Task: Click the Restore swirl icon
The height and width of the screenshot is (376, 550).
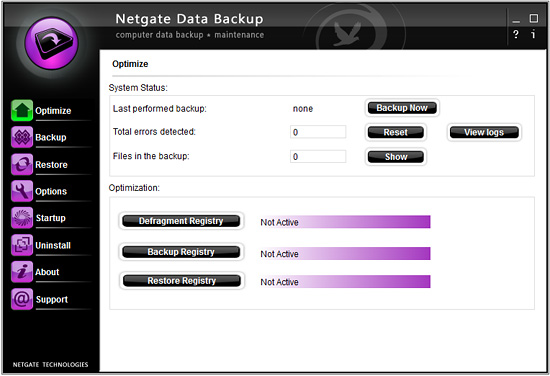Action: [22, 164]
